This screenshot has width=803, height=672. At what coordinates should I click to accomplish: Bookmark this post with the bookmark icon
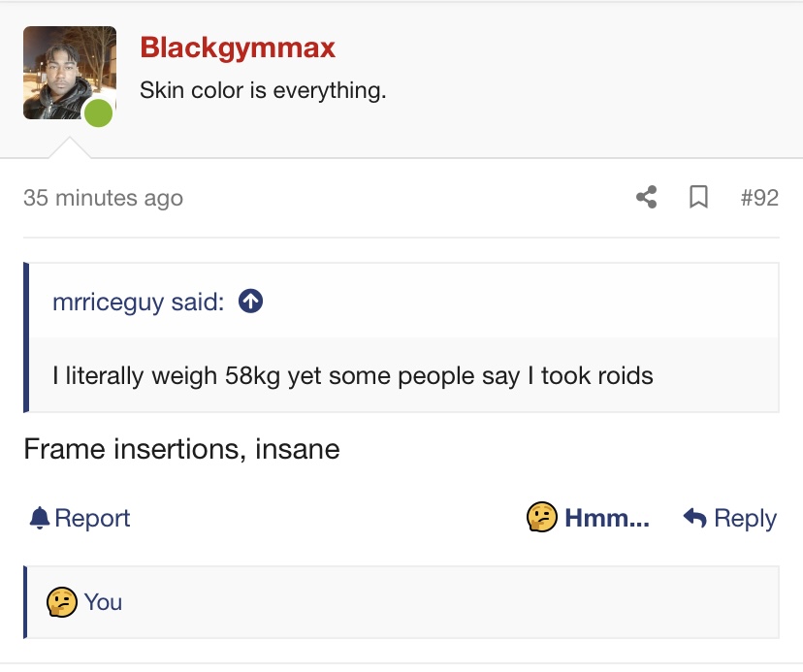click(x=698, y=197)
